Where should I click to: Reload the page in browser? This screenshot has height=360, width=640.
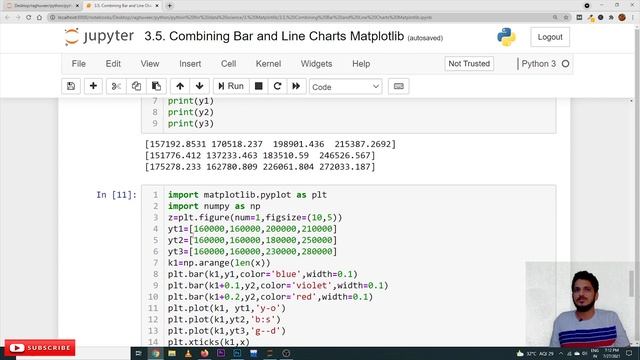(x=29, y=18)
